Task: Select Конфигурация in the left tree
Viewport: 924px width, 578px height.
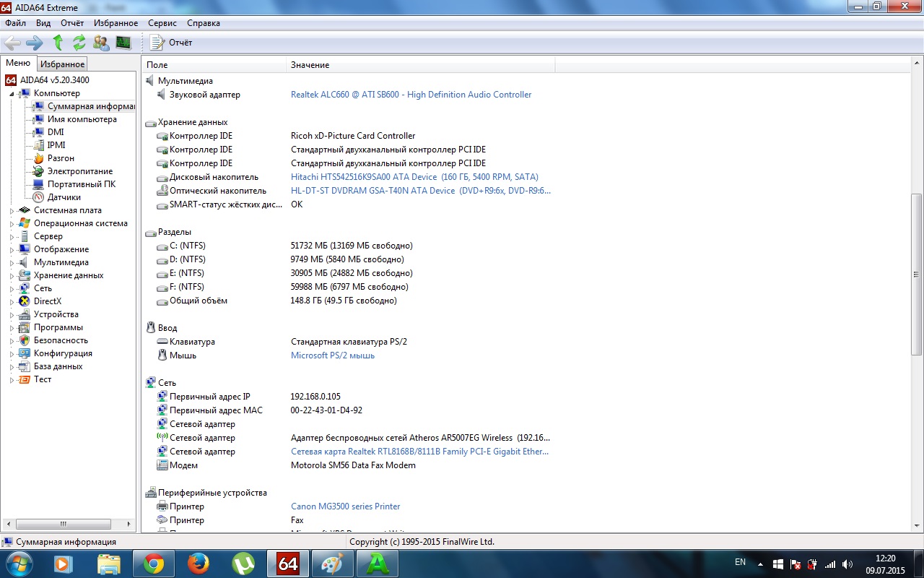Action: 63,353
